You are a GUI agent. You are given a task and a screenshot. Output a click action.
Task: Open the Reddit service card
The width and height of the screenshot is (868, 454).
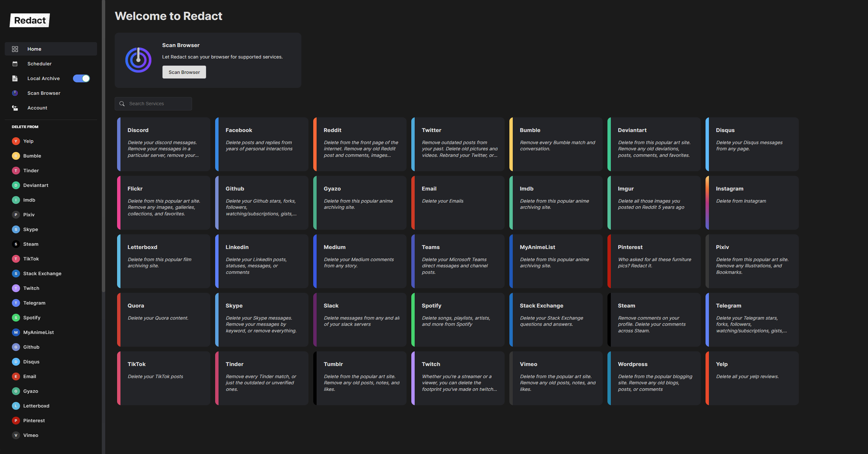pyautogui.click(x=360, y=144)
